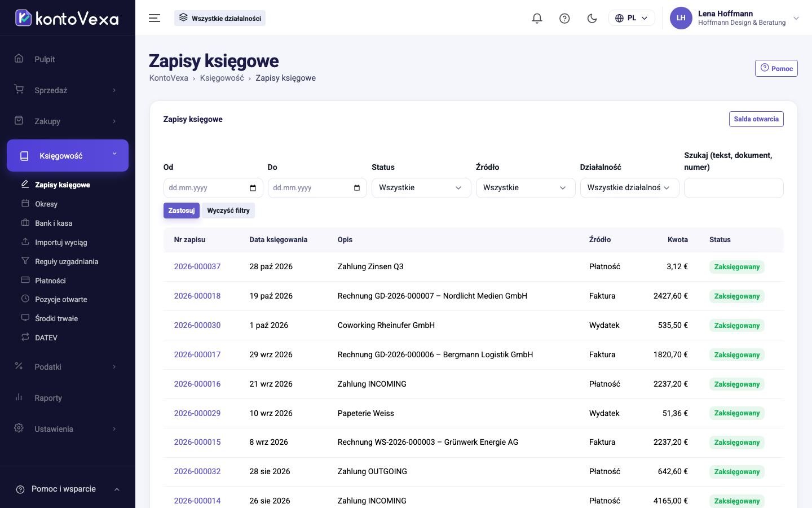Click the Płatności card icon
Viewport: 812px width, 508px height.
tap(25, 280)
